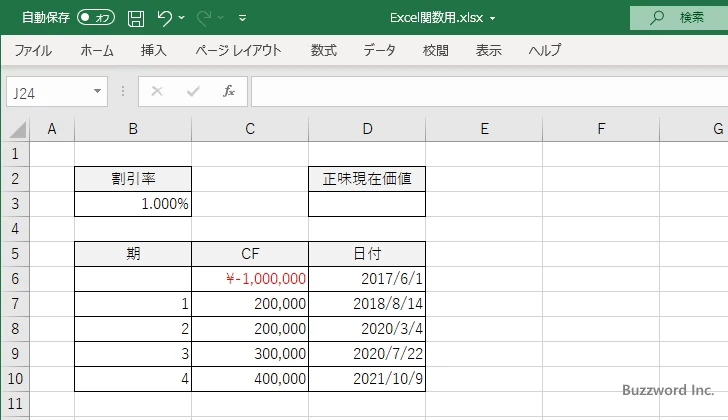Open the Excel関数用.xlsx title dropdown
Image resolution: width=728 pixels, height=420 pixels.
pyautogui.click(x=493, y=19)
